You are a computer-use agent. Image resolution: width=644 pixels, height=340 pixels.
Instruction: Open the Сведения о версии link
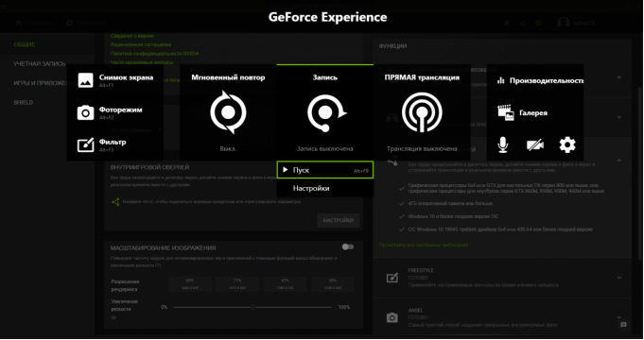coord(131,36)
